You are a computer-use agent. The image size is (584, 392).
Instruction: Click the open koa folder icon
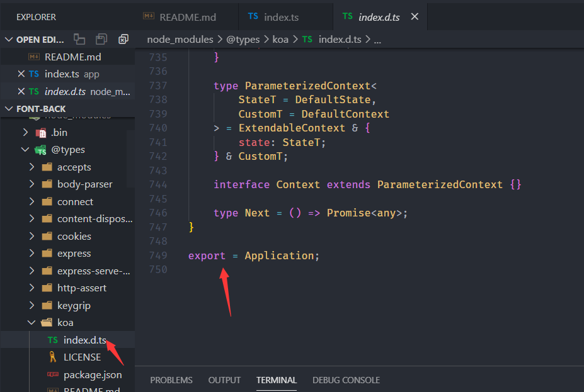point(47,322)
